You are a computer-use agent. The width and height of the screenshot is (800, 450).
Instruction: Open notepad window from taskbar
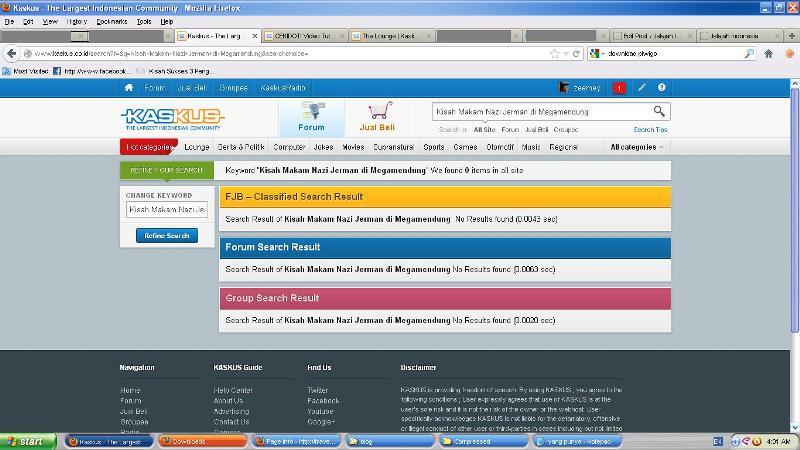[578, 441]
